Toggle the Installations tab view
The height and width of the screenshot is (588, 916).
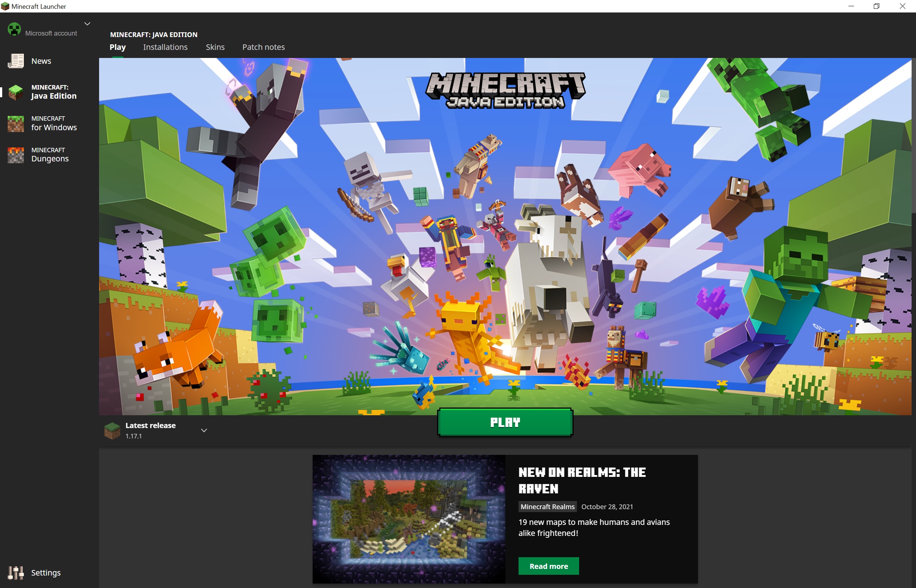164,47
